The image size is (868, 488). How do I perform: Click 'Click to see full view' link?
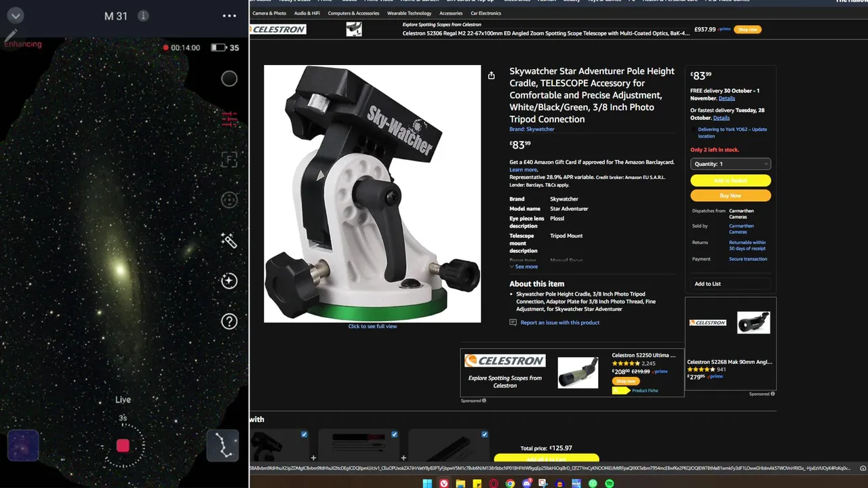tap(372, 326)
